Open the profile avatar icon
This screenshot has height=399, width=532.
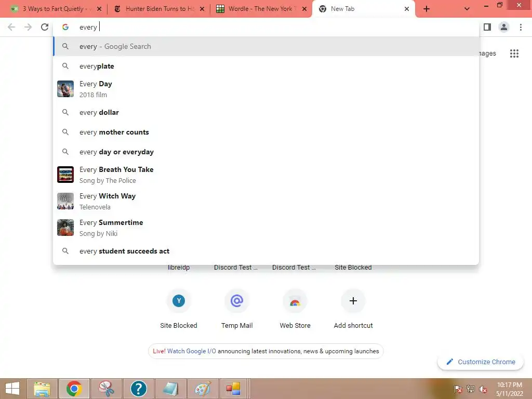point(504,27)
